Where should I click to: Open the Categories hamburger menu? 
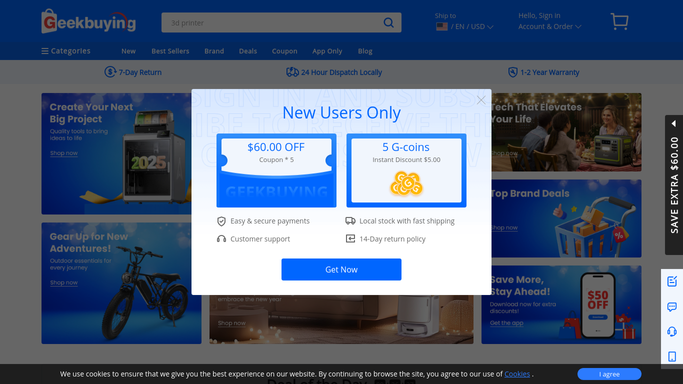click(x=66, y=51)
